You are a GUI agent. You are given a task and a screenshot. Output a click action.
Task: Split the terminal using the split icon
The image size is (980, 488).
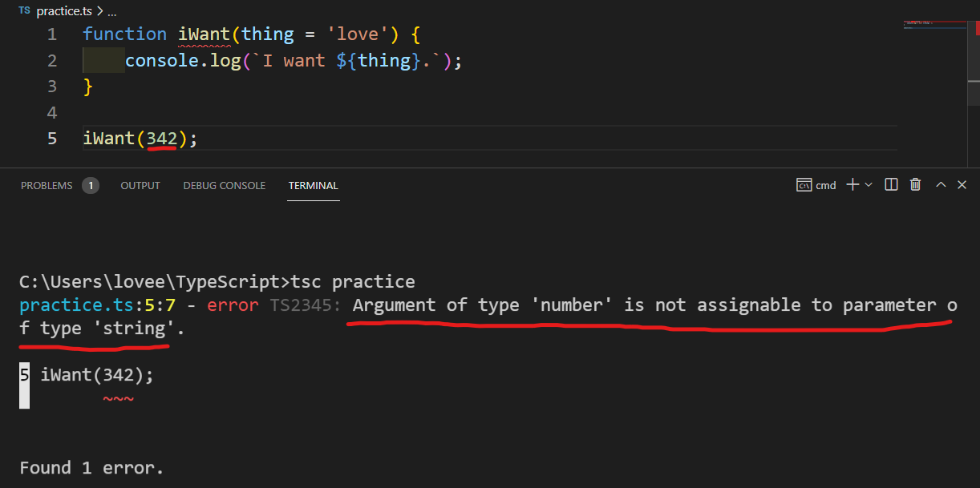pyautogui.click(x=891, y=184)
